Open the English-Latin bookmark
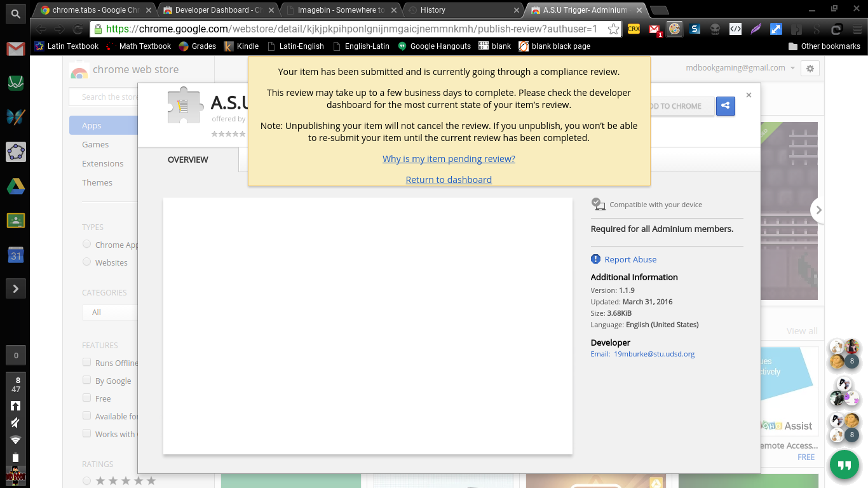The height and width of the screenshot is (488, 868). pos(361,46)
